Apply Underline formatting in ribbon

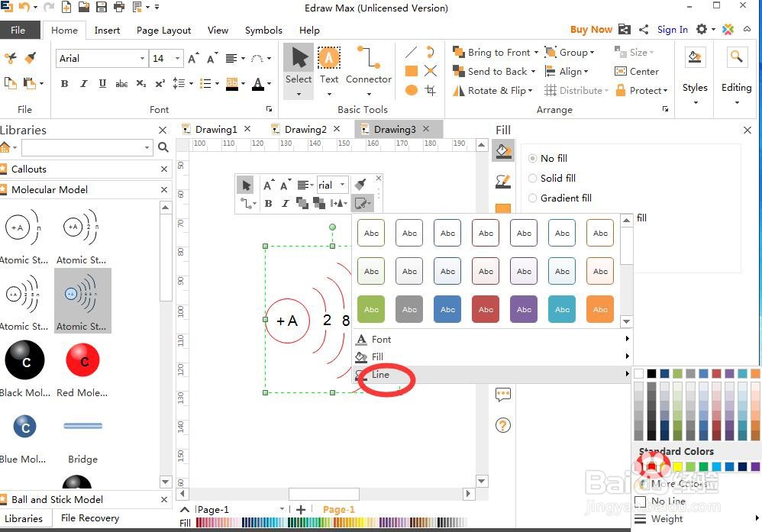tap(102, 83)
